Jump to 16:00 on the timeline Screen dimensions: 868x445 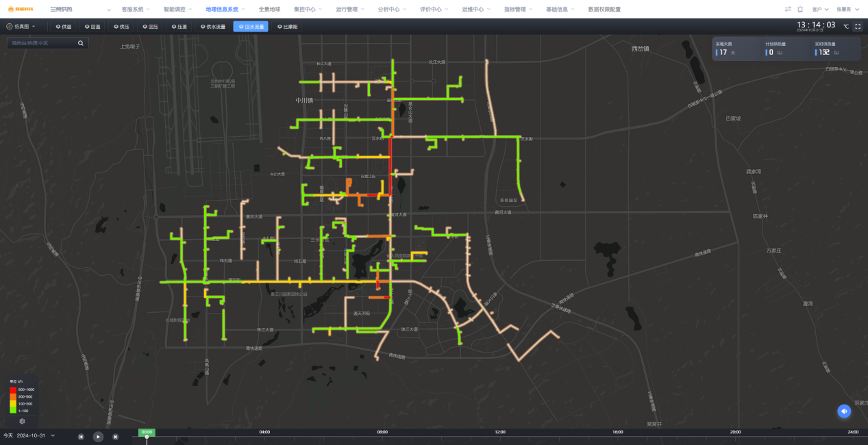[x=618, y=432]
